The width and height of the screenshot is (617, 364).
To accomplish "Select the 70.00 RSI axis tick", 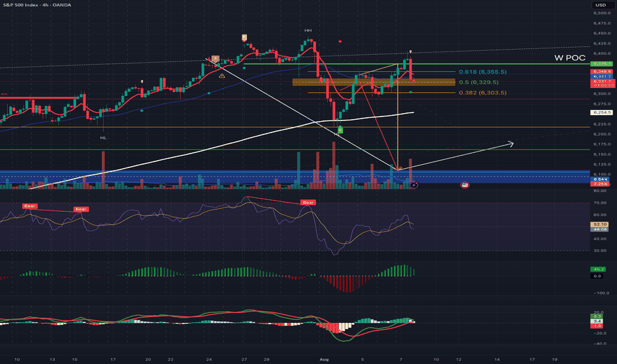I will point(600,203).
